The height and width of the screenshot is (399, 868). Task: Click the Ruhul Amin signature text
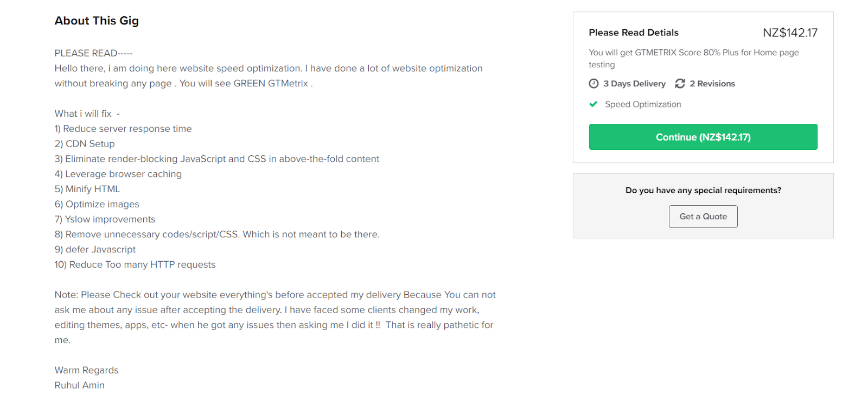tap(80, 385)
